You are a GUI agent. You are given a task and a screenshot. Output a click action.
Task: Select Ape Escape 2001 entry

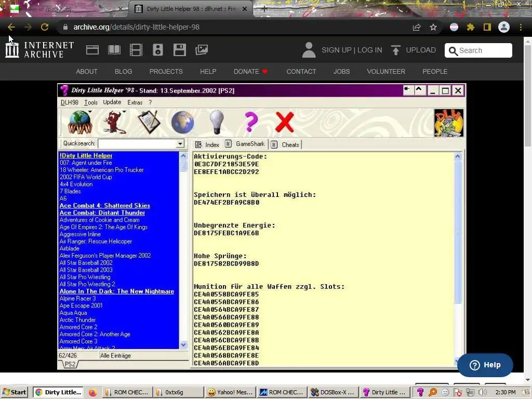pos(81,305)
